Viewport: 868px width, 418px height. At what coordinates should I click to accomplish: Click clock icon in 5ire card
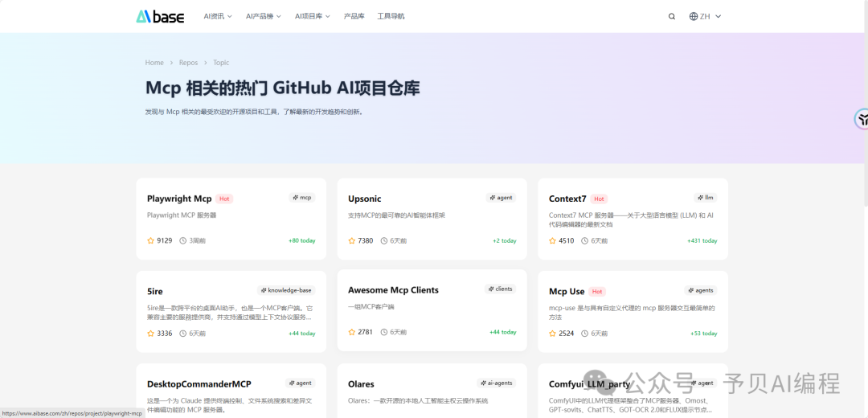pyautogui.click(x=183, y=334)
